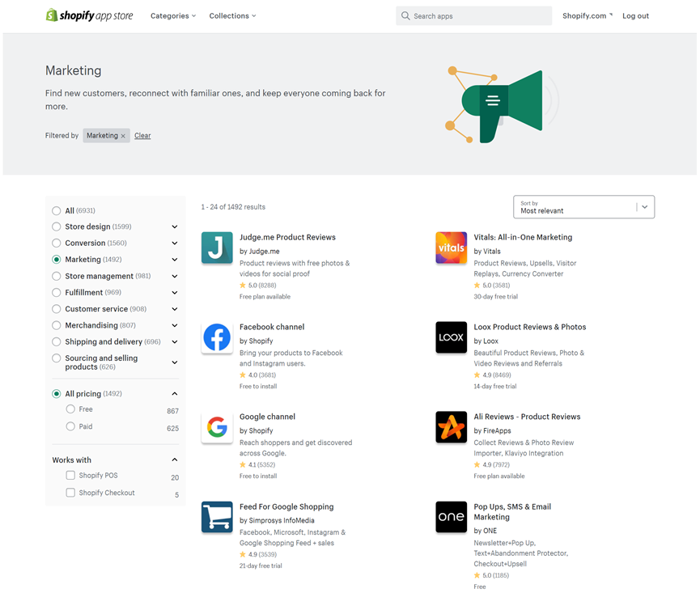Image resolution: width=700 pixels, height=593 pixels.
Task: Open the Sort by dropdown
Action: (x=583, y=207)
